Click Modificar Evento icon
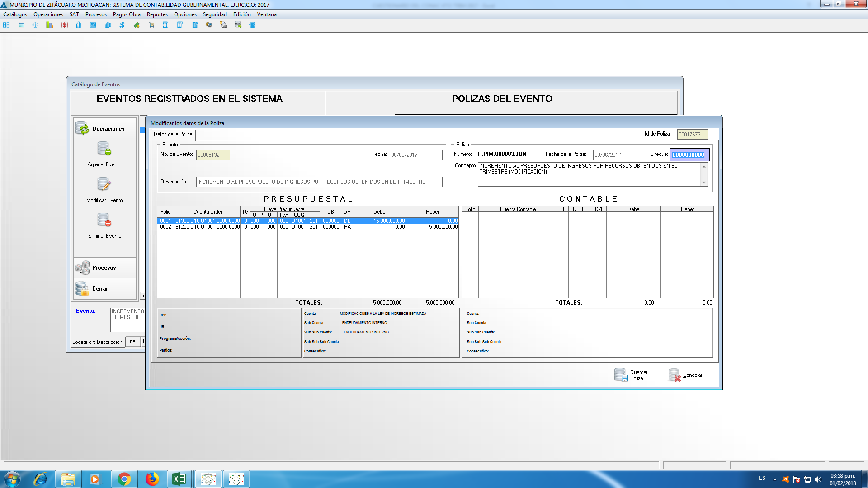 pos(104,184)
